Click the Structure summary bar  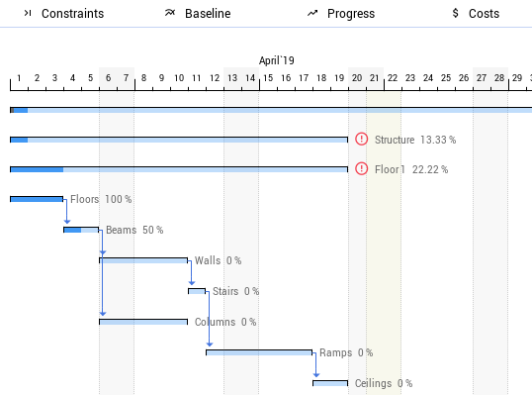pyautogui.click(x=179, y=140)
